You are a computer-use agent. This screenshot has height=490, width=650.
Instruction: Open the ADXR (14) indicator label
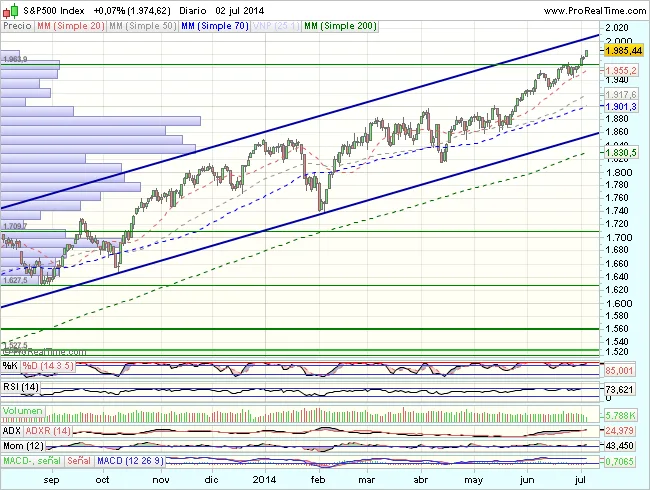[48, 431]
